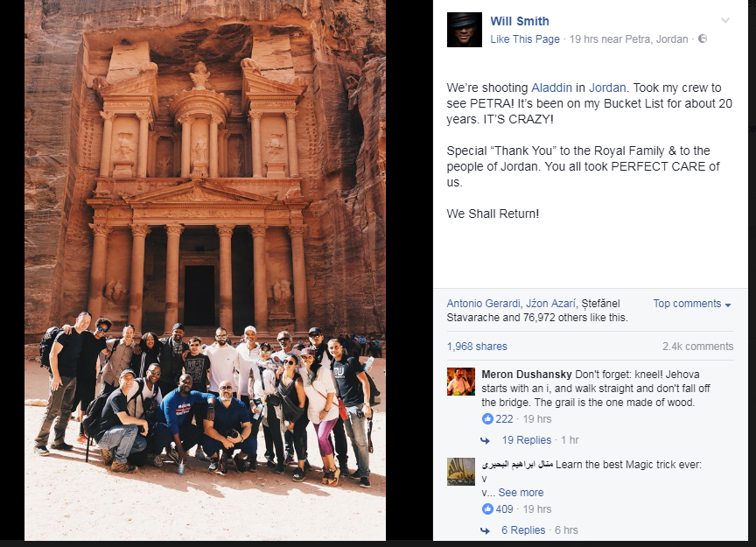Image resolution: width=756 pixels, height=547 pixels.
Task: Click Like This Page link
Action: [525, 39]
